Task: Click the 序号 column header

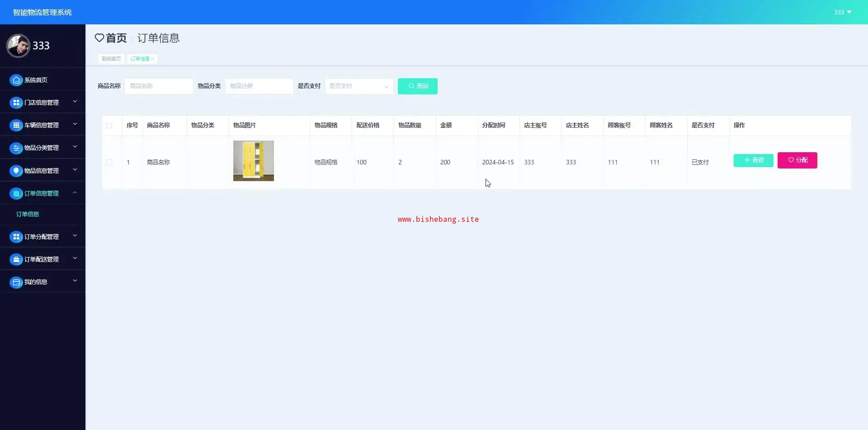Action: coord(132,126)
